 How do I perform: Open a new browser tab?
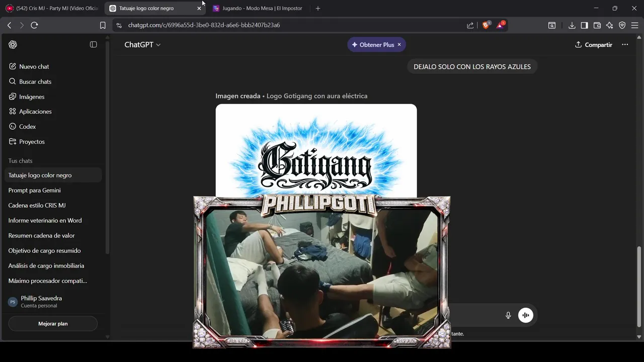point(317,9)
